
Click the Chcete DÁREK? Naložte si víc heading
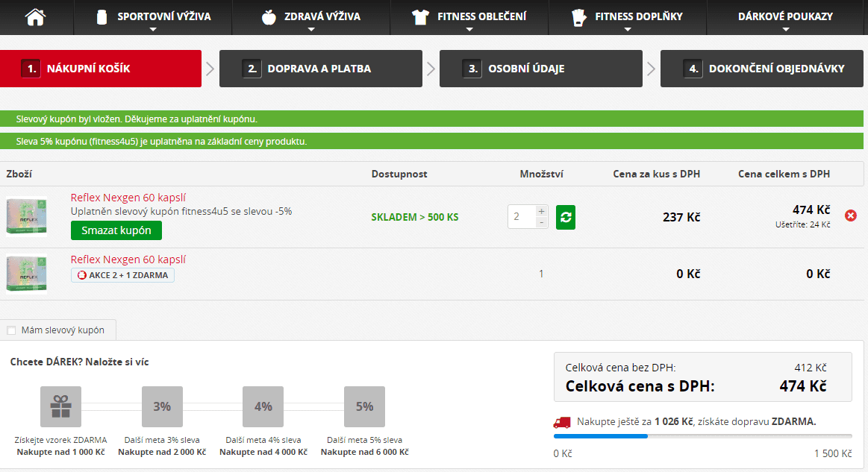pos(79,362)
